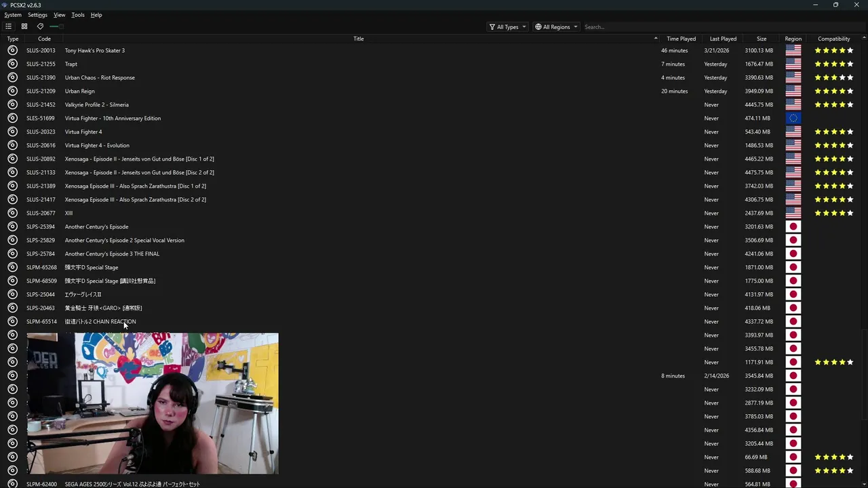
Task: Click the 4465.22 MB size cell
Action: 759,159
